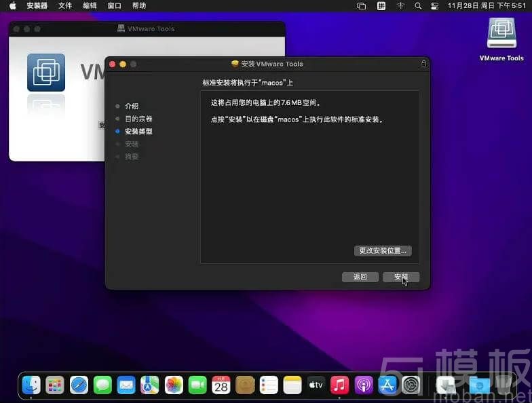Open Notes from the dock
Viewport: 532px width, 403px height.
[292, 385]
